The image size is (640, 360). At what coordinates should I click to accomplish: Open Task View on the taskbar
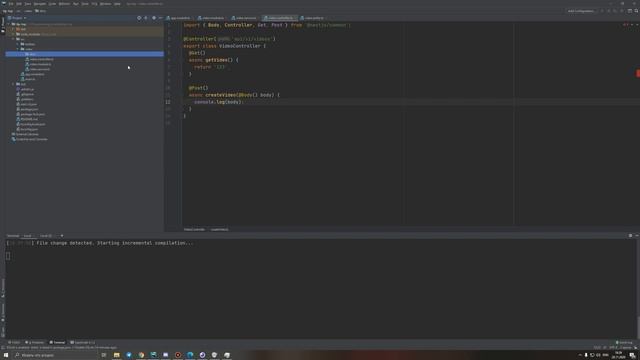104,355
